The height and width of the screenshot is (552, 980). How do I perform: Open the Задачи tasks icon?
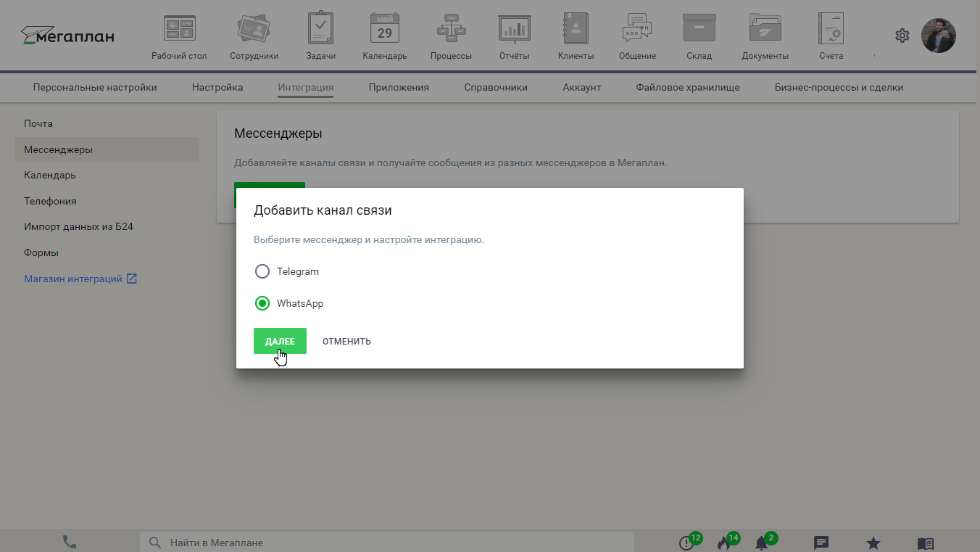click(x=320, y=29)
